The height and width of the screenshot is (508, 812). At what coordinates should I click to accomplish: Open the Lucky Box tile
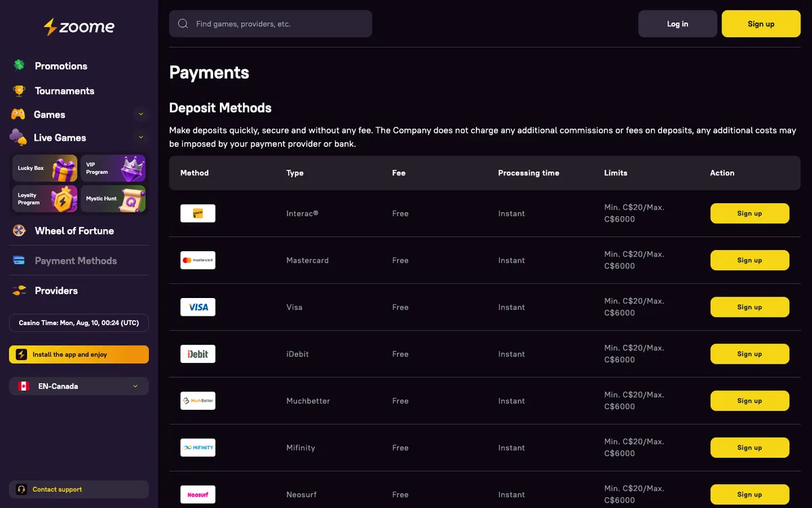click(45, 168)
